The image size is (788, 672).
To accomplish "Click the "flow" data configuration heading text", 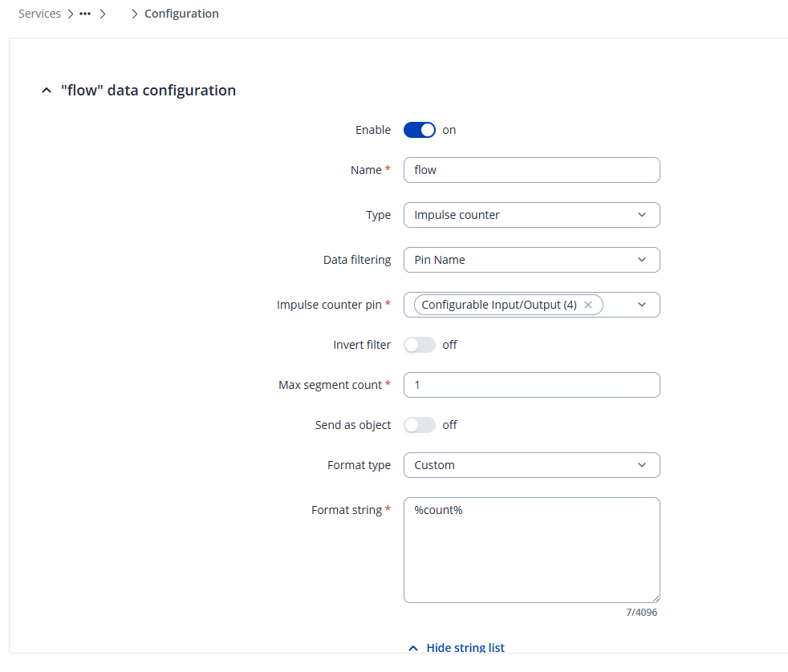I will click(x=148, y=91).
